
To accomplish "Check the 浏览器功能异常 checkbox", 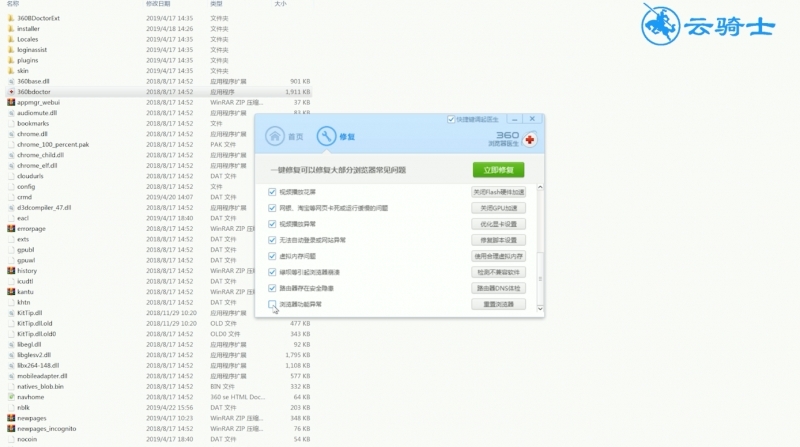I will tap(272, 304).
